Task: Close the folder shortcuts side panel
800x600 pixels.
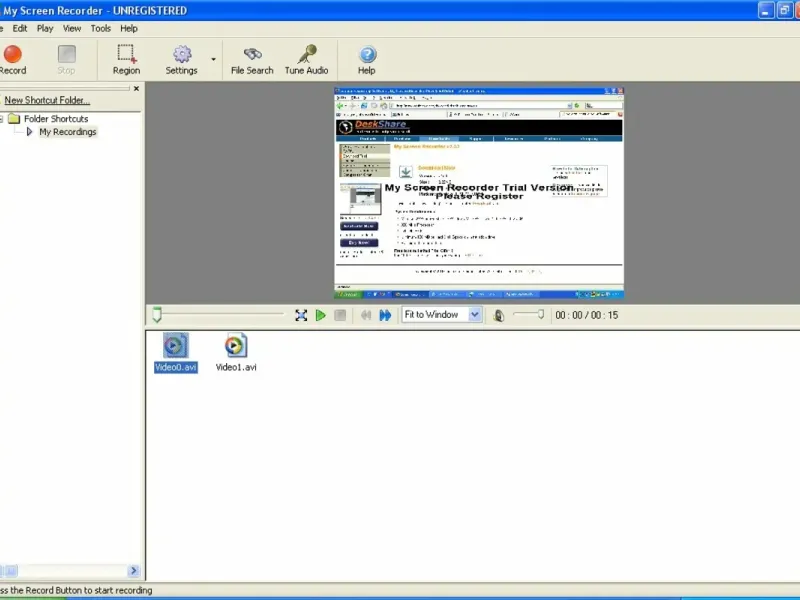Action: (x=136, y=89)
